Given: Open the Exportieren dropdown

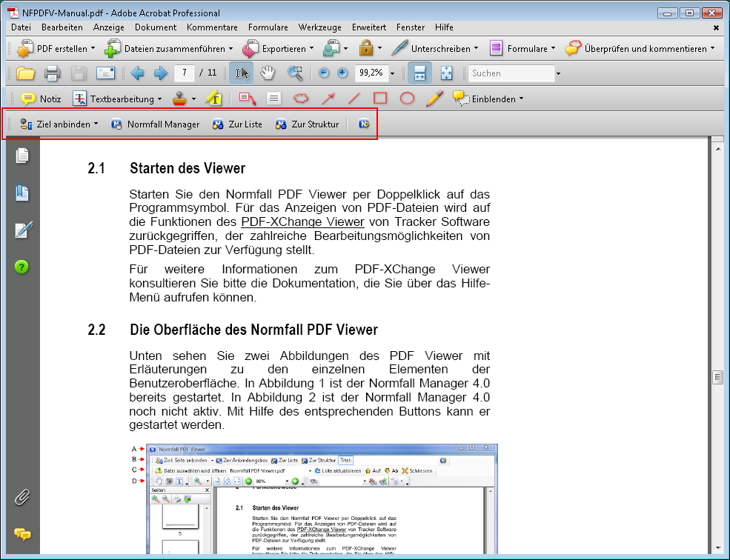Looking at the screenshot, I should point(279,48).
